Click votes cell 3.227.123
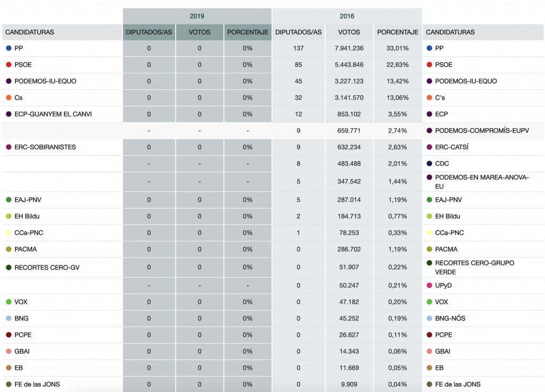Image resolution: width=545 pixels, height=392 pixels. coord(349,81)
